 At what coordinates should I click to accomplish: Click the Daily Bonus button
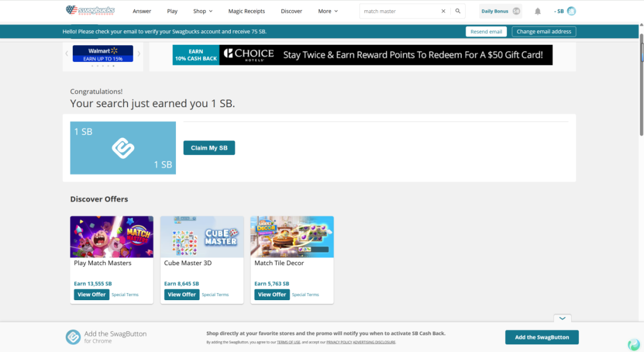point(501,11)
